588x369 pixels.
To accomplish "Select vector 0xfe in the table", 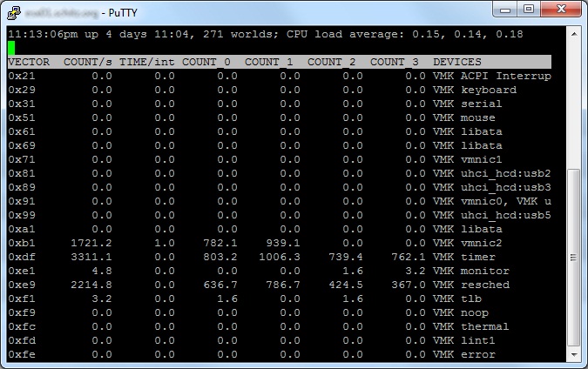I will [22, 354].
